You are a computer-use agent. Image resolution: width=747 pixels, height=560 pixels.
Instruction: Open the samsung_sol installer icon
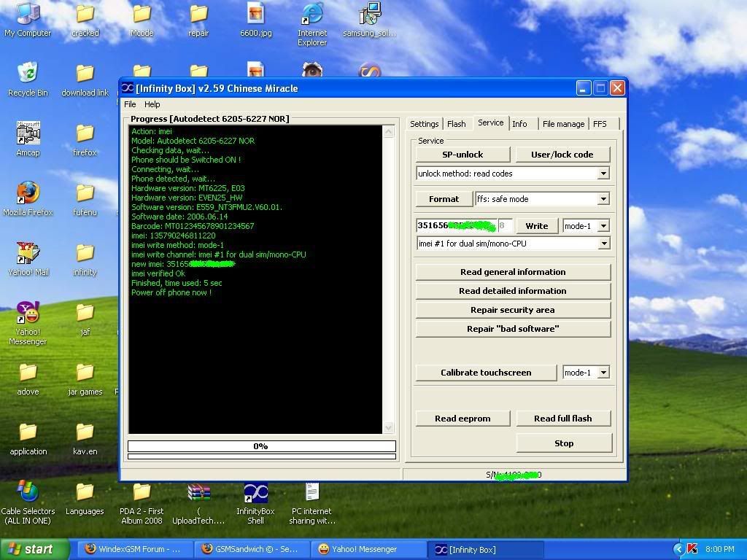pos(370,19)
